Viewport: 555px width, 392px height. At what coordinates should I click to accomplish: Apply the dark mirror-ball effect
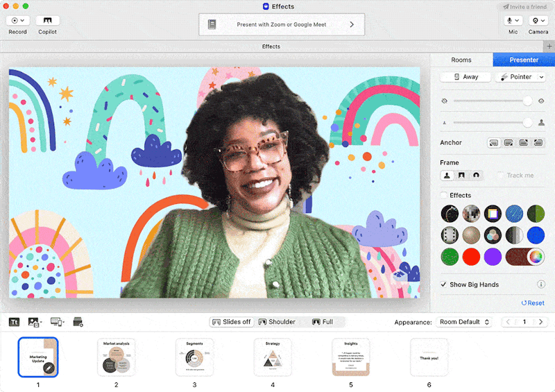coord(450,214)
